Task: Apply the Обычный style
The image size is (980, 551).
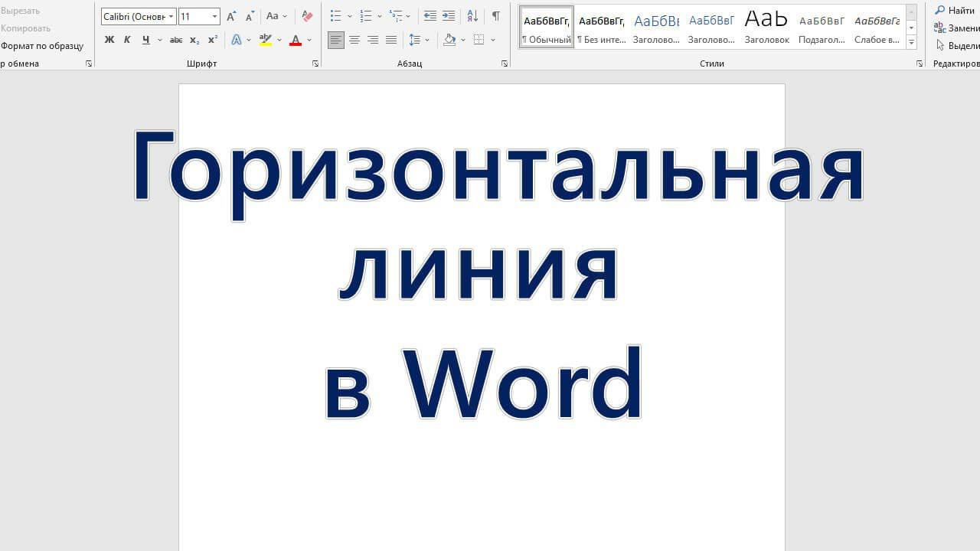Action: [x=547, y=27]
